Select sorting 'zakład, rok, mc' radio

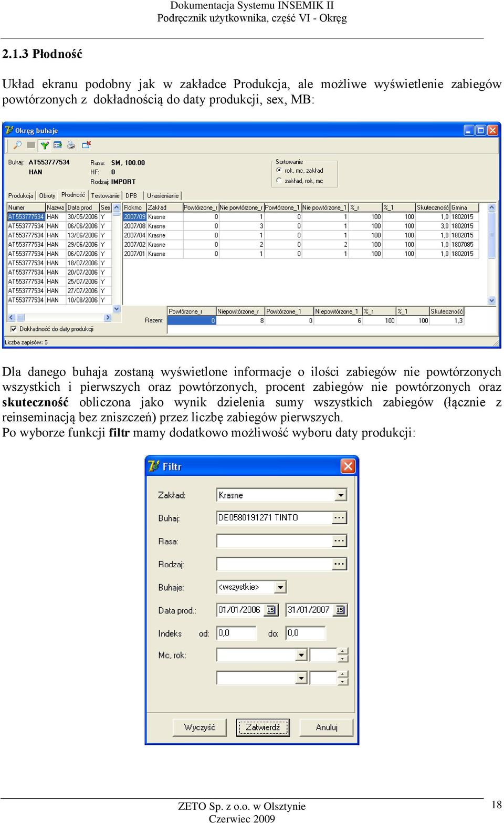coord(279,180)
